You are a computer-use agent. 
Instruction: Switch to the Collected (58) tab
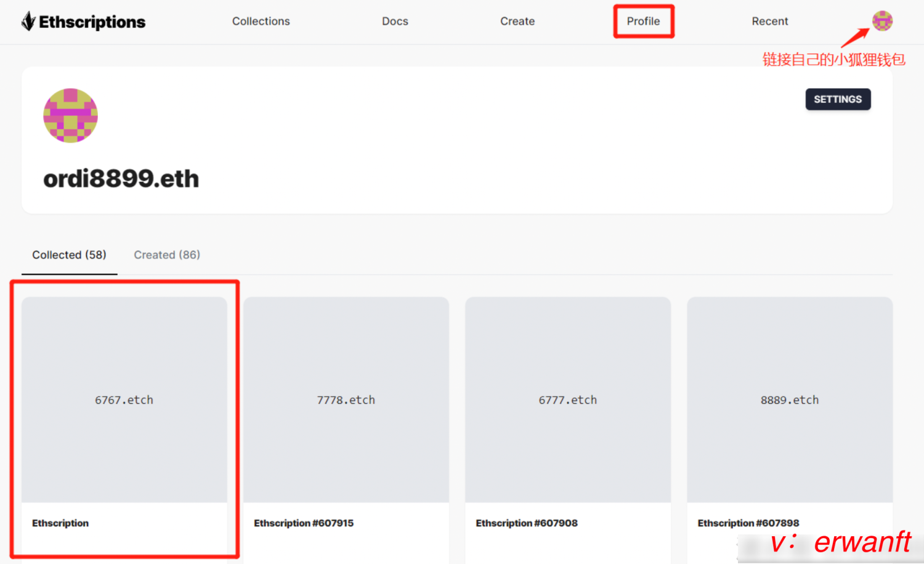[x=70, y=255]
